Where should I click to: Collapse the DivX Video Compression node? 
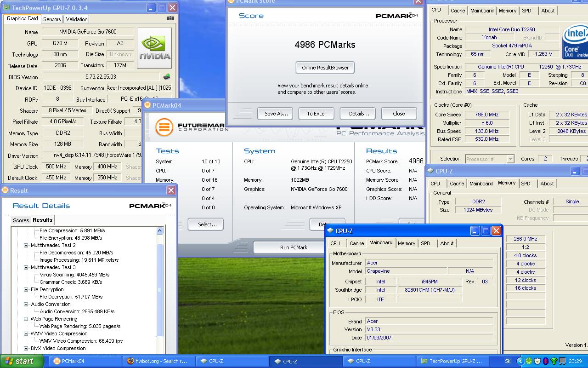pyautogui.click(x=26, y=348)
